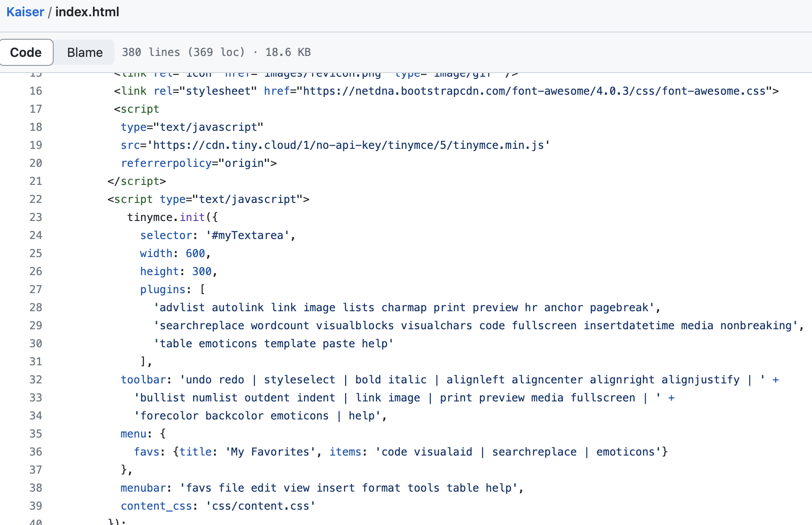Click the 'css/content.css' string value

coord(261,506)
